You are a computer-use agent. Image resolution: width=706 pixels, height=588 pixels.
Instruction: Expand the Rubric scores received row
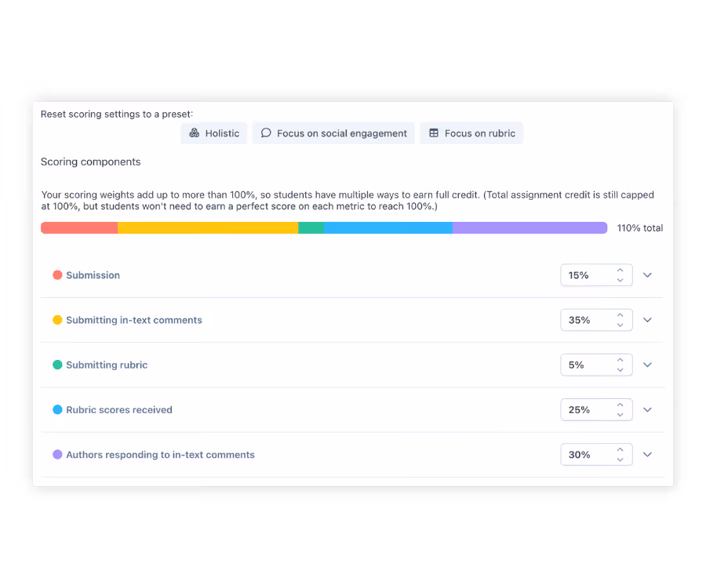[x=647, y=409]
